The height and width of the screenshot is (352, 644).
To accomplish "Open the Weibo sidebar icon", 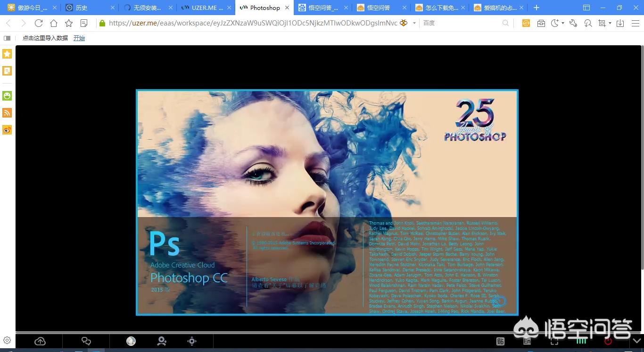I will [7, 130].
